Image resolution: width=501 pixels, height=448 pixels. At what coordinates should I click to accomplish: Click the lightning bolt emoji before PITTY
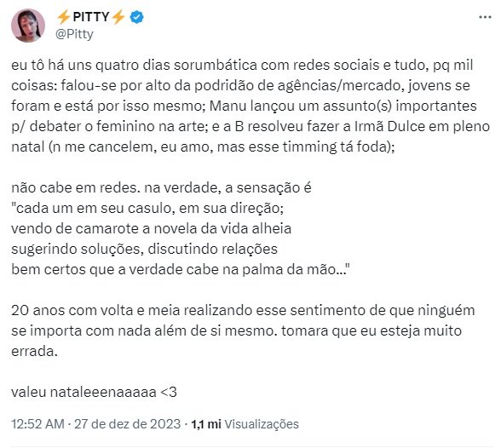coord(63,17)
